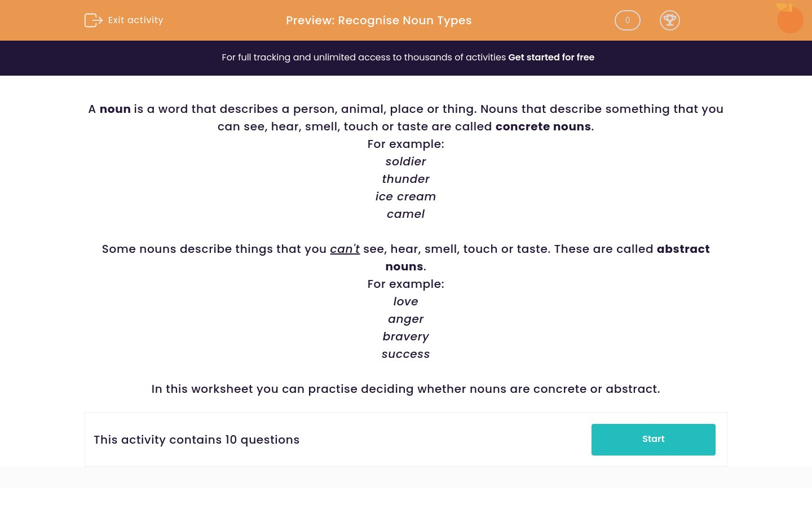Click the bold concrete nouns text

[x=542, y=126]
